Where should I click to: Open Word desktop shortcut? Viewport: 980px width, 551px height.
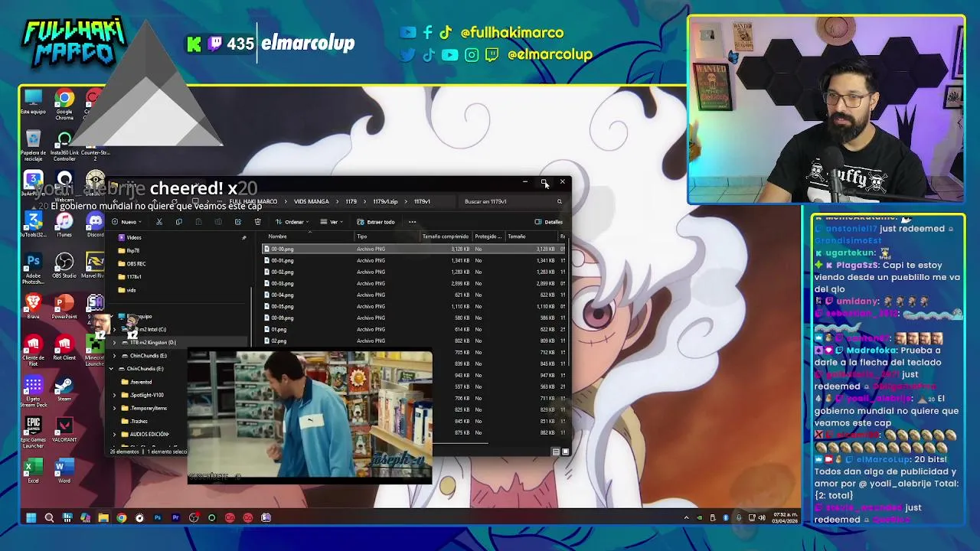click(64, 471)
